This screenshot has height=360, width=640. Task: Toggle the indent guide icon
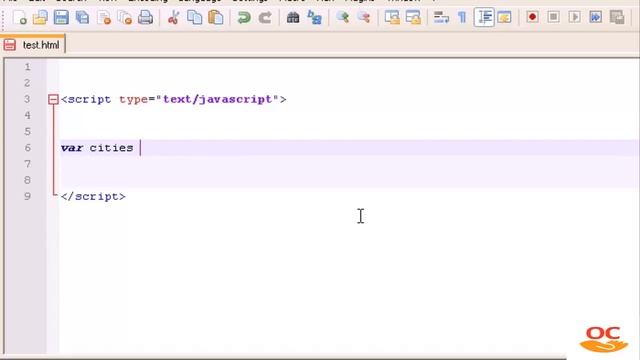(484, 18)
